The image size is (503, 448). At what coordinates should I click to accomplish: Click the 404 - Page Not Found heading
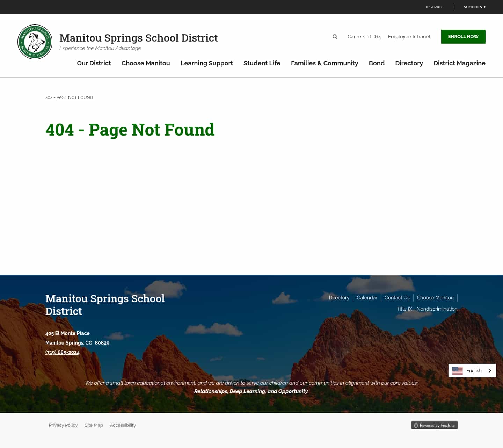click(130, 130)
